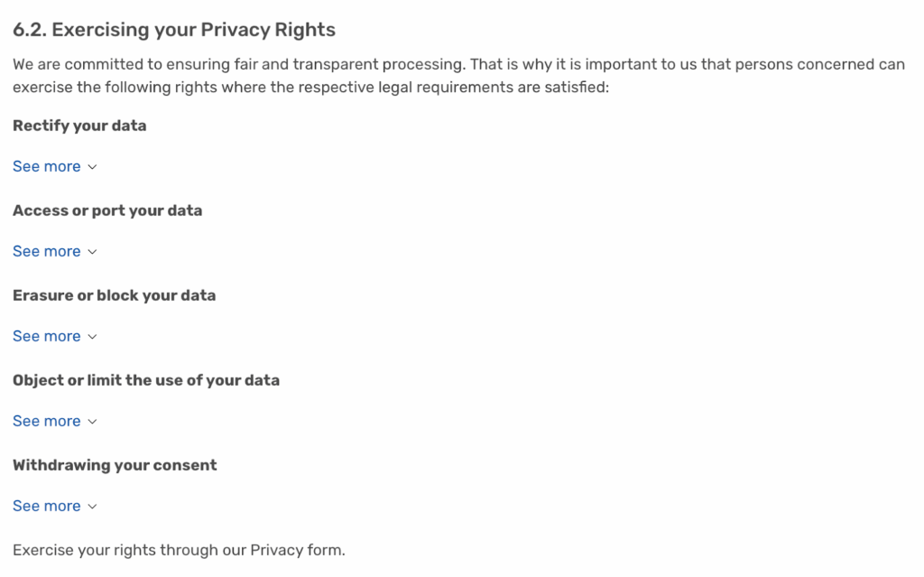Click the bold heading "Access or port your data"
Screen dimensions: 924x577
tap(107, 210)
